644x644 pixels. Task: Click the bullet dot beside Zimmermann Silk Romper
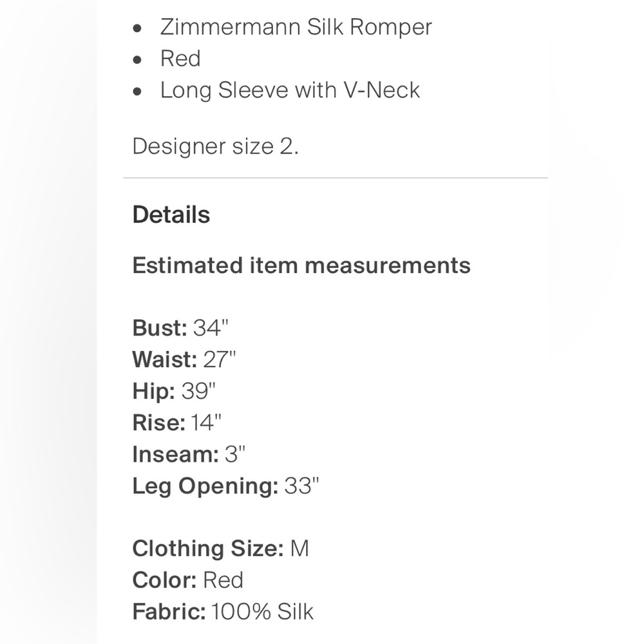[x=137, y=28]
